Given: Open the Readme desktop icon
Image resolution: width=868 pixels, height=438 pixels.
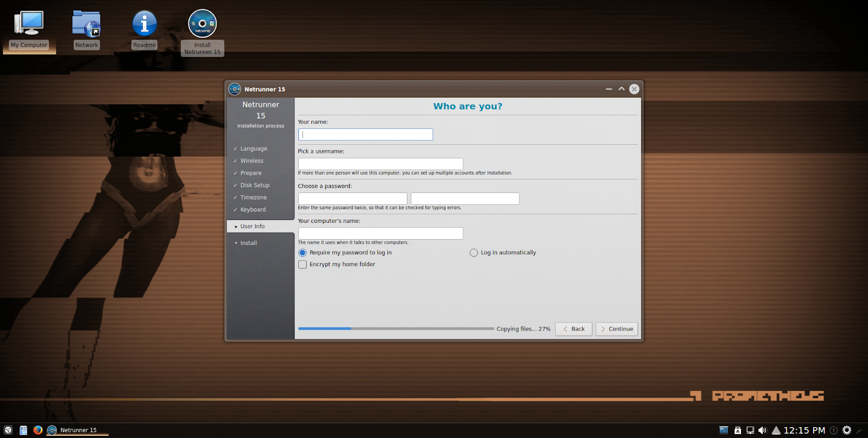Looking at the screenshot, I should coord(144,30).
